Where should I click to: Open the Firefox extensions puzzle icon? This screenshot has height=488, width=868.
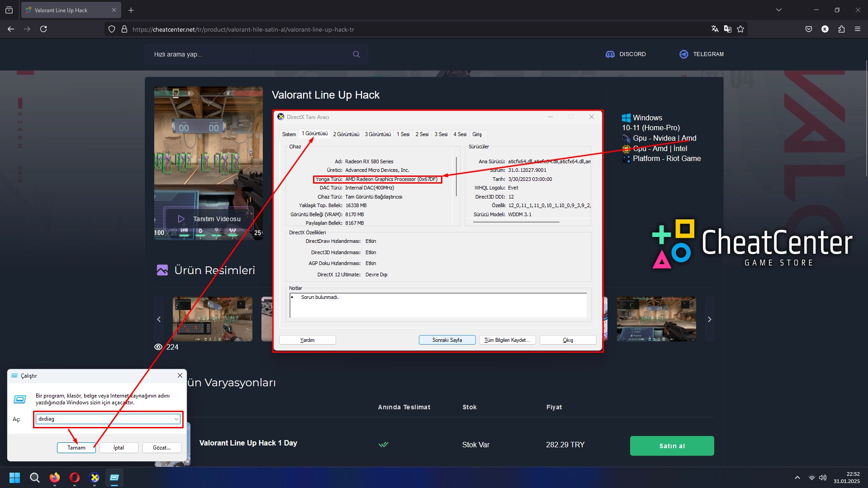(841, 29)
